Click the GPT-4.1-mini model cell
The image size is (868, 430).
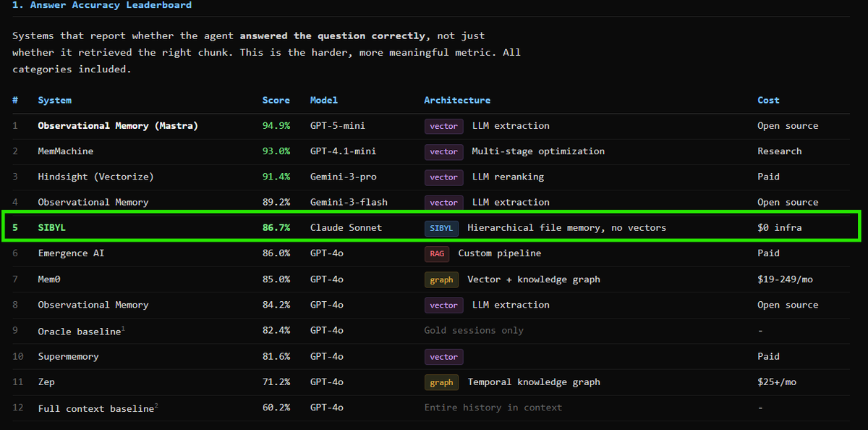click(343, 151)
